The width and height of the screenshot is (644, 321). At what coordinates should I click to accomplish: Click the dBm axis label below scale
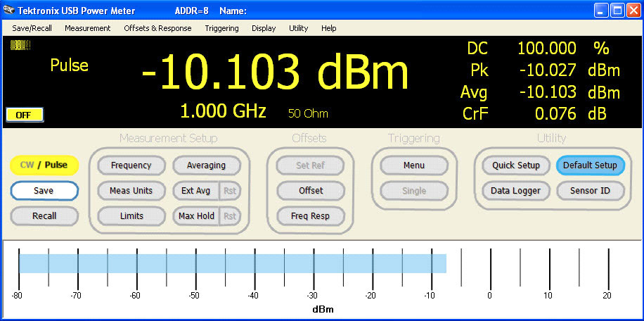(323, 310)
